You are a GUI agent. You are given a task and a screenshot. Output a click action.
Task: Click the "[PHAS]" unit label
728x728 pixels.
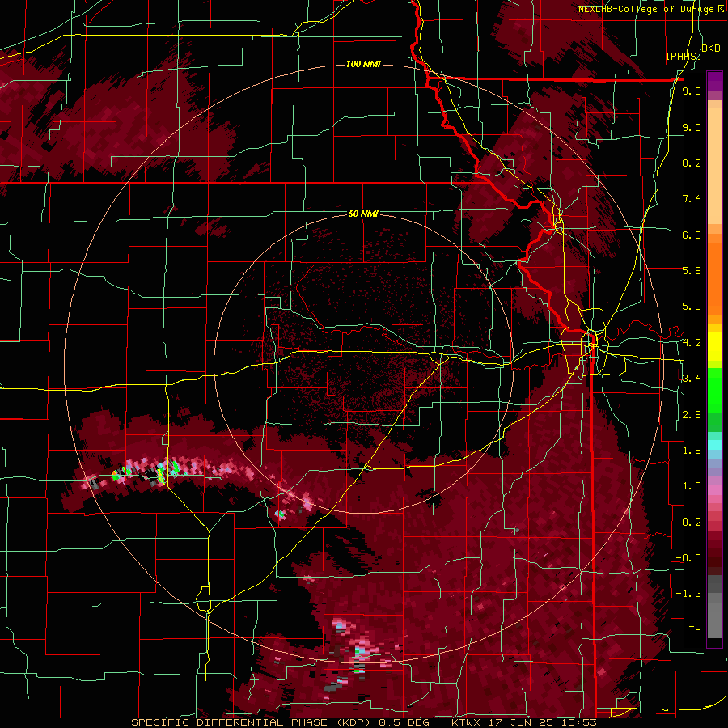(684, 56)
